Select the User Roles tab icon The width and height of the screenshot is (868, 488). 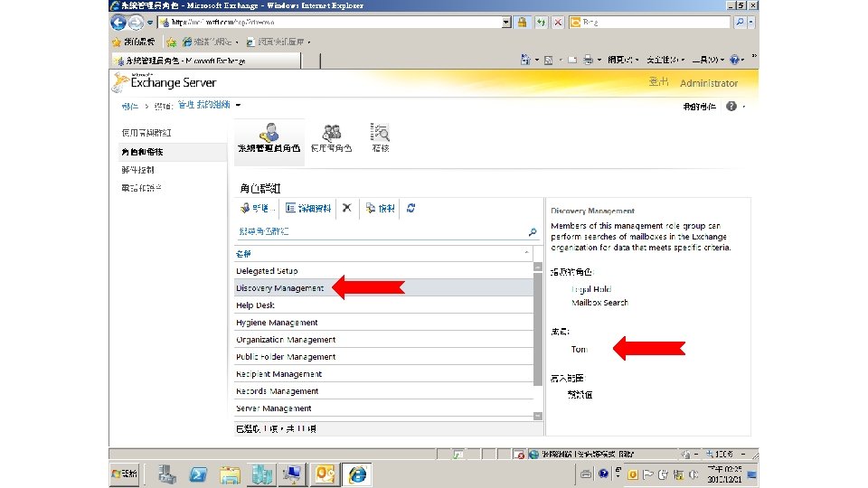tap(331, 138)
